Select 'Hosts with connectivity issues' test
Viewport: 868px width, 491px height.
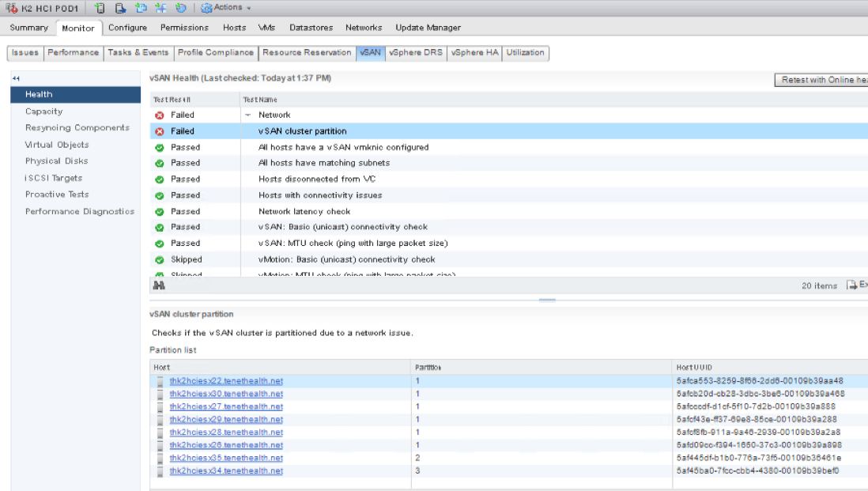coord(509,195)
